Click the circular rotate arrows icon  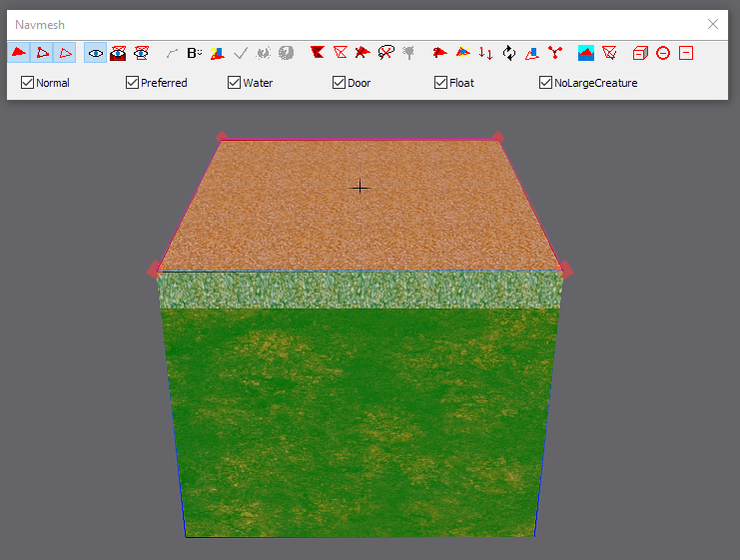(x=509, y=53)
